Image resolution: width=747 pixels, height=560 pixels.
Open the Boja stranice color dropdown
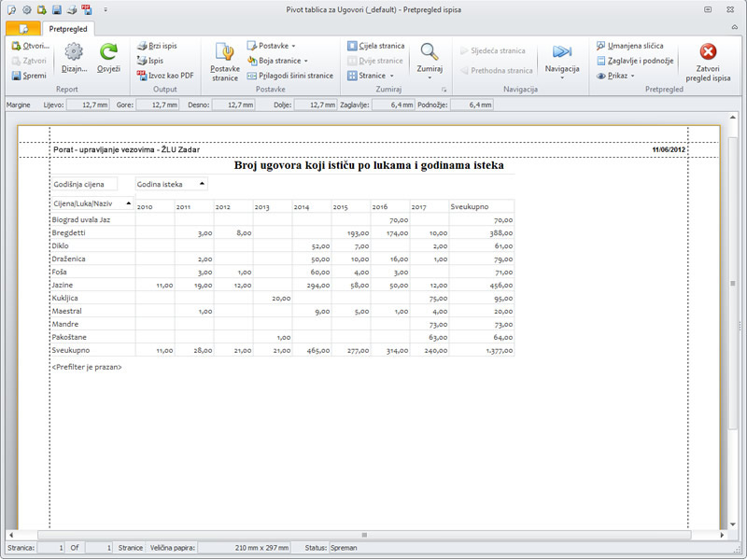coord(277,61)
